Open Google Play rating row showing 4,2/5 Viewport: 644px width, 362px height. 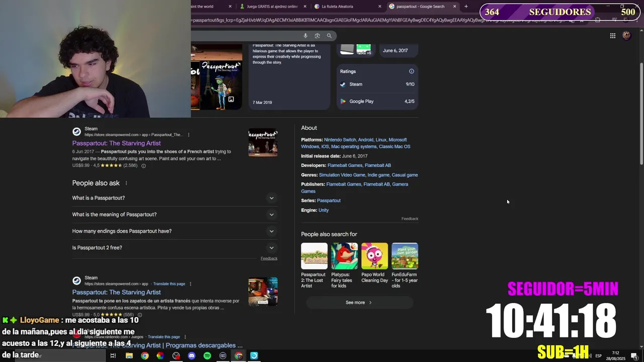coord(377,102)
